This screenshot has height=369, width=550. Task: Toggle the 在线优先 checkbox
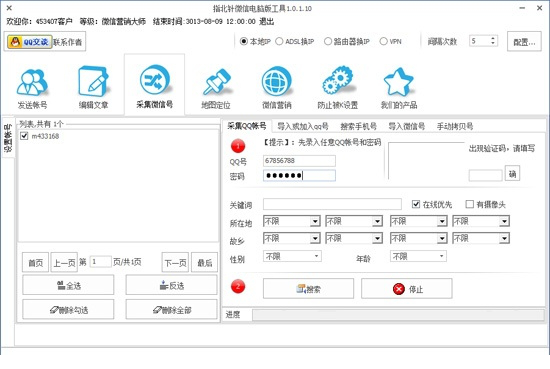(416, 204)
